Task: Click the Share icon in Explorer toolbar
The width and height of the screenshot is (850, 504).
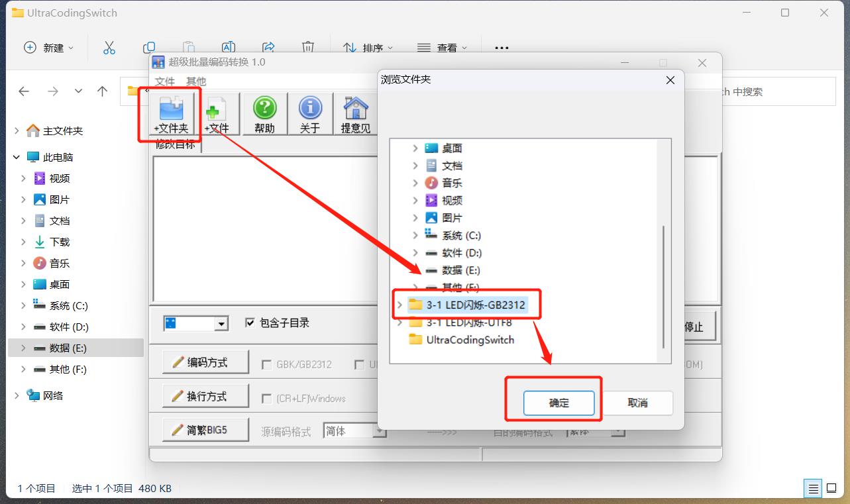Action: coord(268,48)
